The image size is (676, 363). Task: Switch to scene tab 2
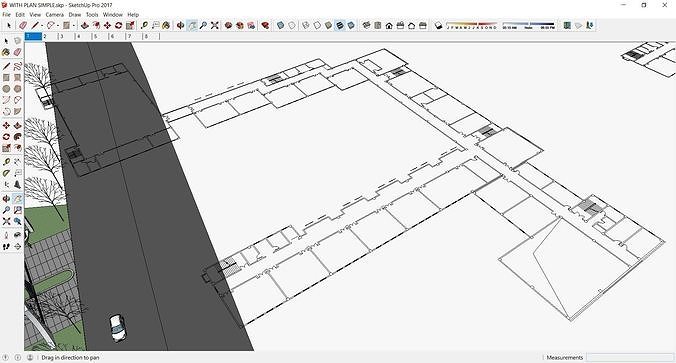tap(50, 37)
